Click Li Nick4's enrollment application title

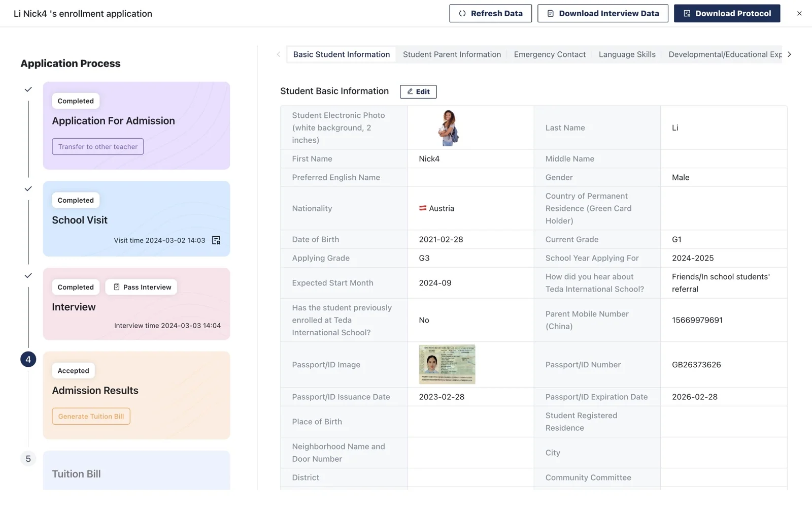83,14
